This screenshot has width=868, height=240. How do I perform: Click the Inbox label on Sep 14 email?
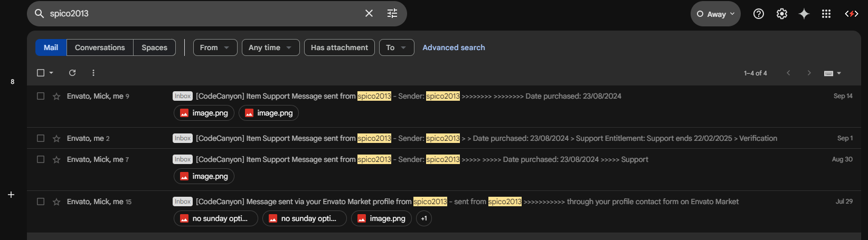[x=183, y=96]
